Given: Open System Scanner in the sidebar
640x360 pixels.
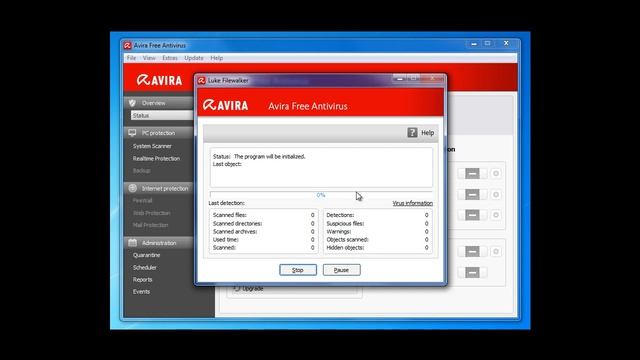Looking at the screenshot, I should coord(152,146).
